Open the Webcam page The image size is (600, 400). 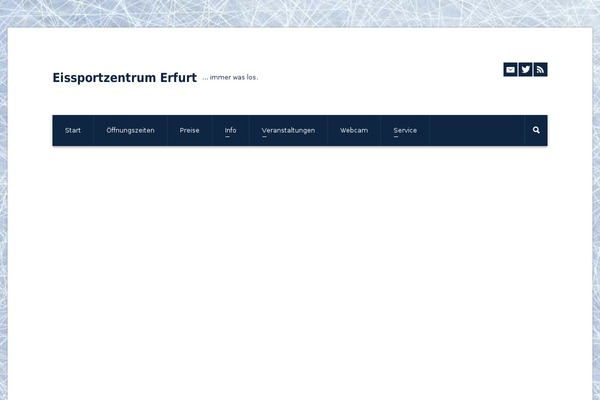point(354,131)
